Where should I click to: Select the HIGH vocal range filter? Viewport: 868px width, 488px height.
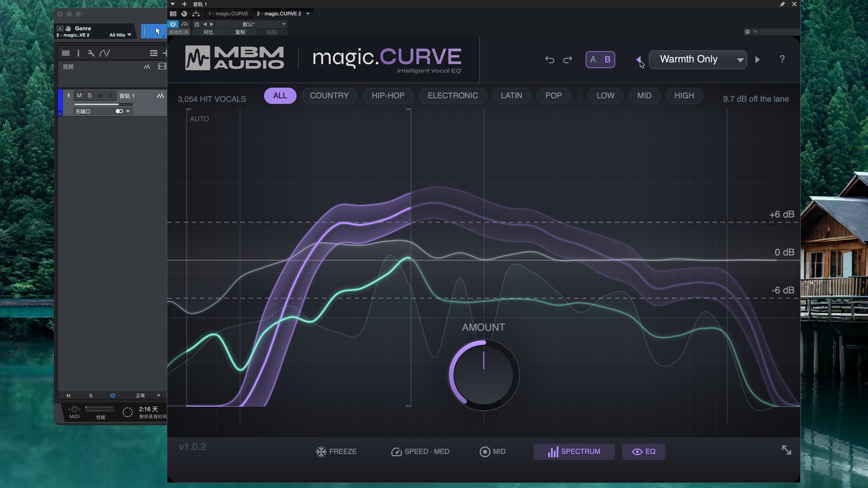(x=684, y=96)
